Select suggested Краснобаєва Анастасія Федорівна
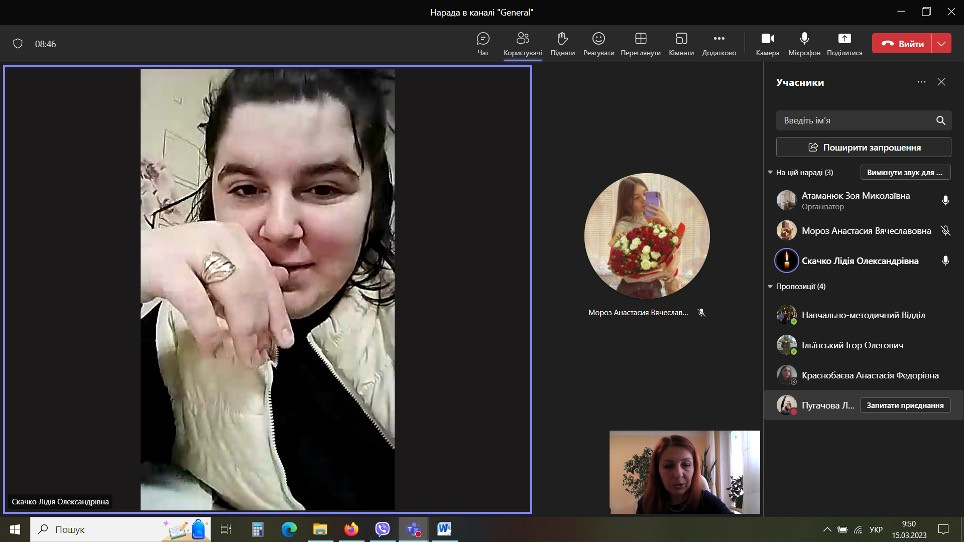 click(x=864, y=375)
